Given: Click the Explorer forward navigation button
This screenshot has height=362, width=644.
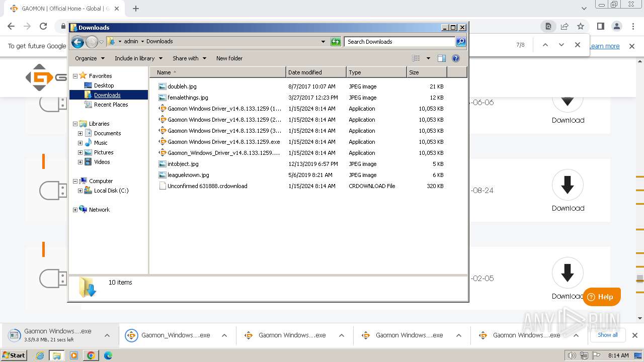Looking at the screenshot, I should pos(92,42).
